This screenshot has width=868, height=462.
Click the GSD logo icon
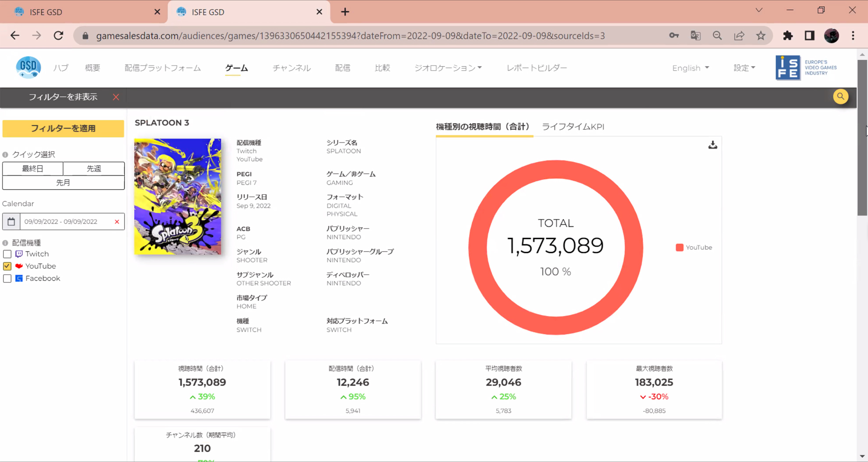(x=28, y=68)
